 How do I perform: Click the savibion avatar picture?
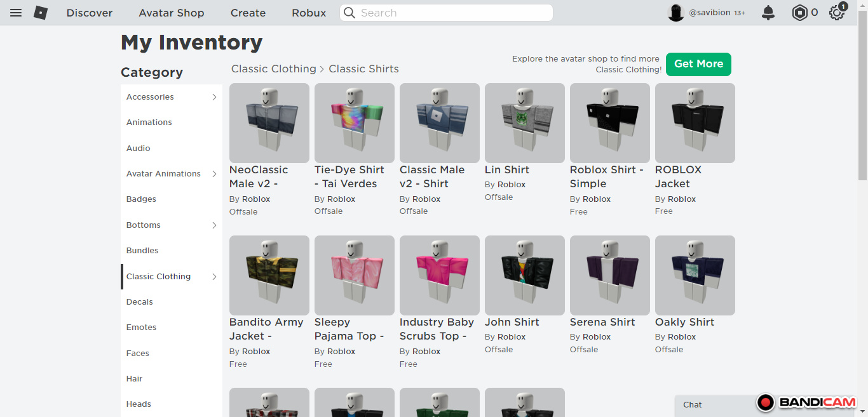coord(676,13)
